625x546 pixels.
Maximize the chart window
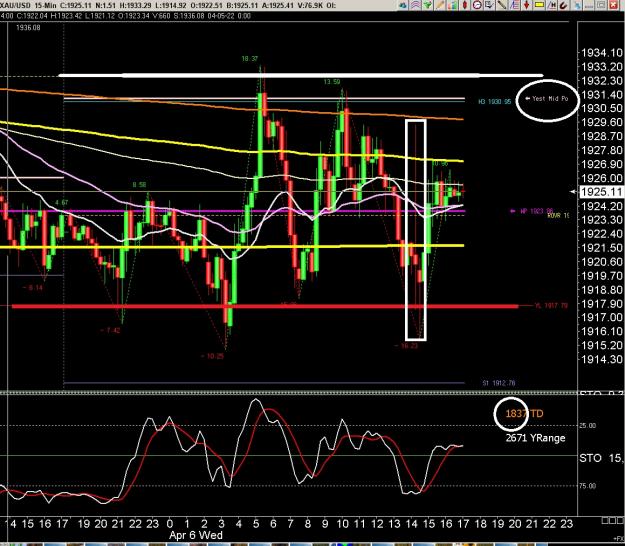click(601, 5)
